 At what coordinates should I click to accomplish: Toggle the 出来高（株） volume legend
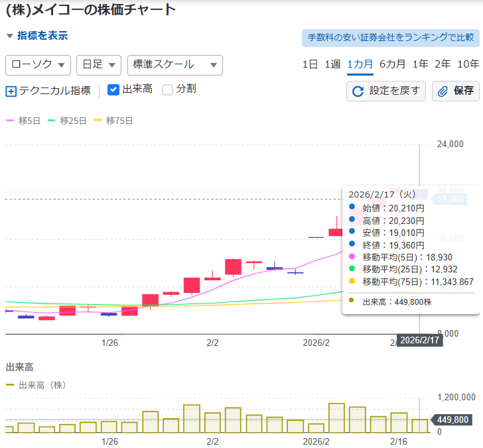click(36, 385)
